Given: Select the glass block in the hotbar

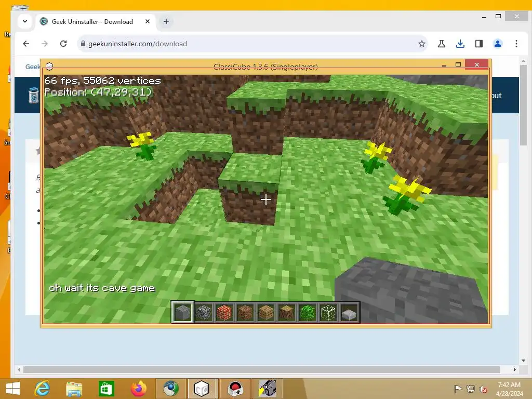Looking at the screenshot, I should coord(328,312).
